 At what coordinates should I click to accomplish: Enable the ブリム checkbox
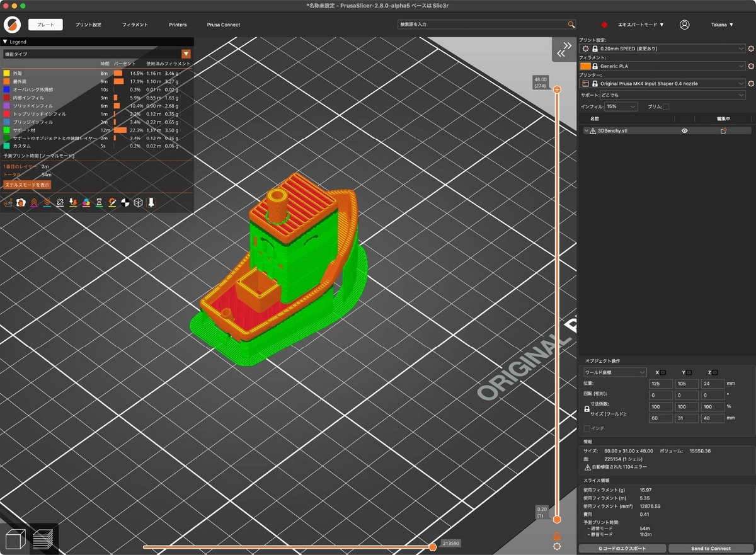(667, 107)
